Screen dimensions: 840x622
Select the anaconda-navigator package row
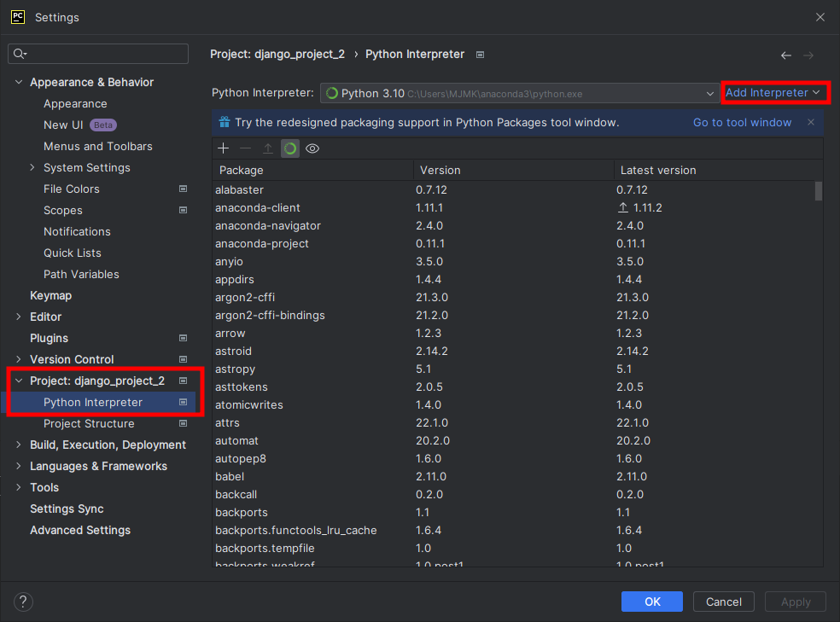click(513, 226)
